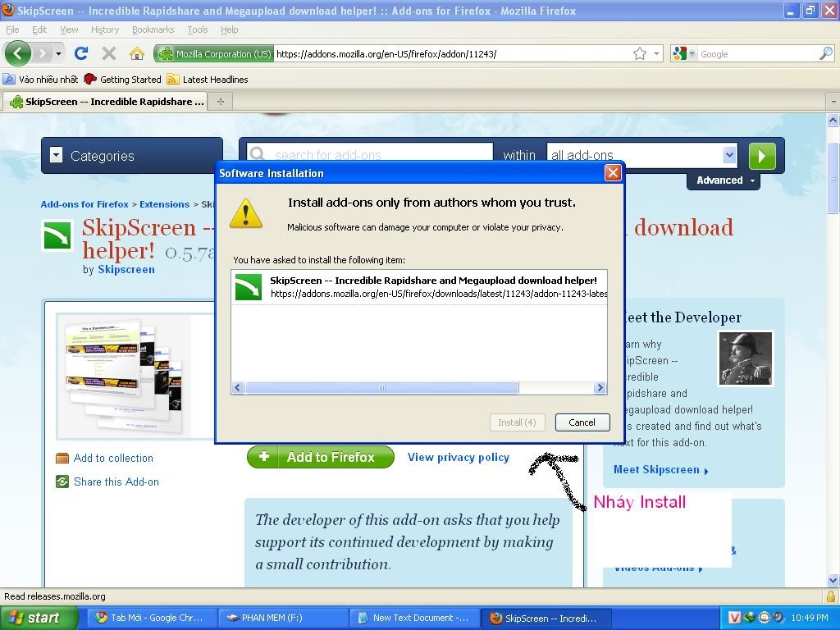Click the page scrollbar down arrow
The image size is (840, 630).
[833, 580]
